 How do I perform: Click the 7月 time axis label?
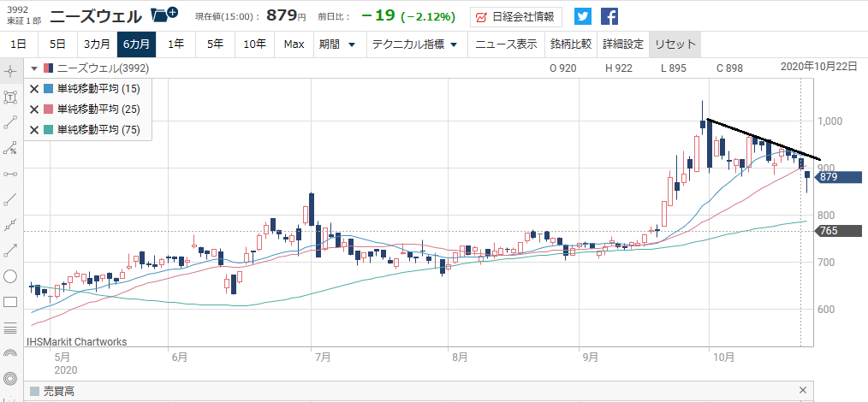[322, 358]
